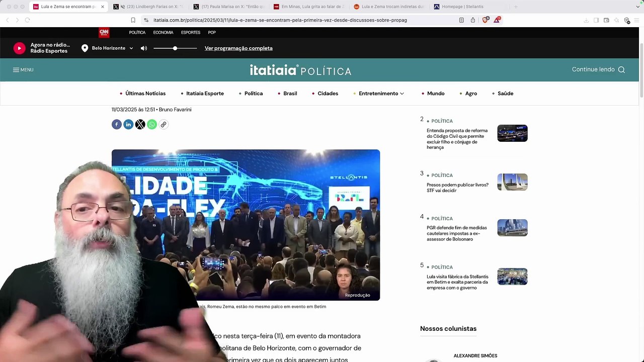644x362 pixels.
Task: Open thumbnail of Lula Stellantis article
Action: [x=512, y=277]
